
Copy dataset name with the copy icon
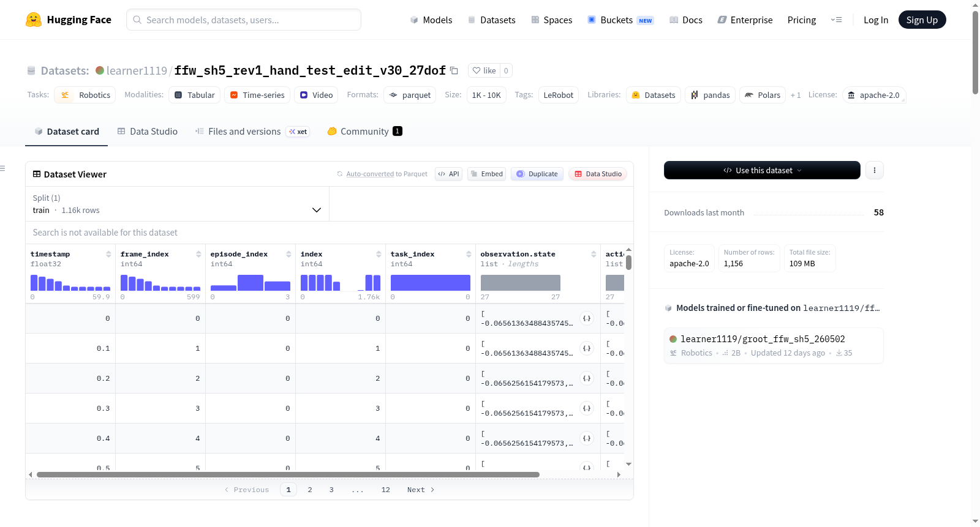pos(454,70)
